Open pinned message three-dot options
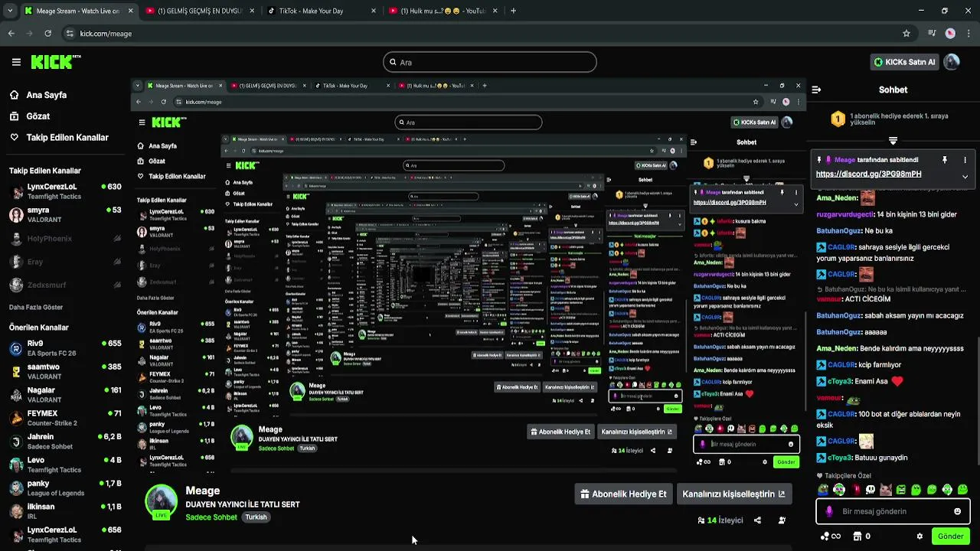 [x=965, y=160]
